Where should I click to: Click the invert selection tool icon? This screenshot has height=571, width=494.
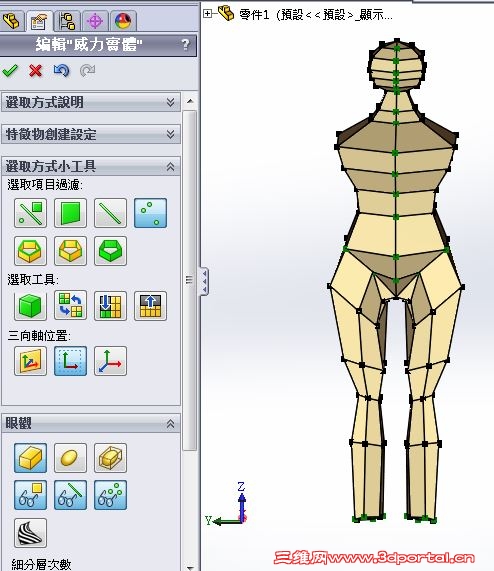click(x=70, y=306)
